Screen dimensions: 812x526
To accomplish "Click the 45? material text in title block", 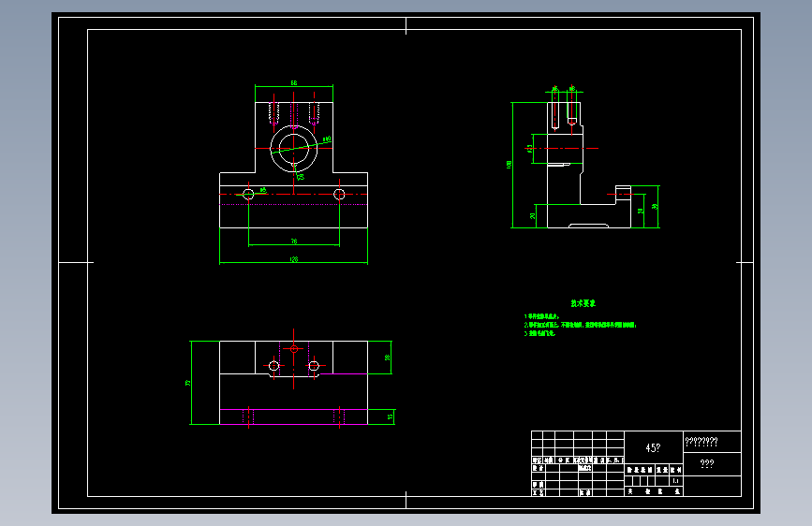I will 653,447.
